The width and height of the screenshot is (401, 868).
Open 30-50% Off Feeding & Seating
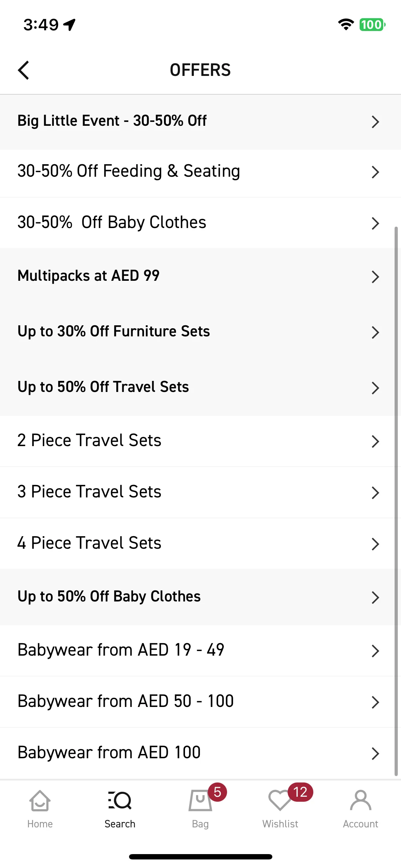pos(200,172)
